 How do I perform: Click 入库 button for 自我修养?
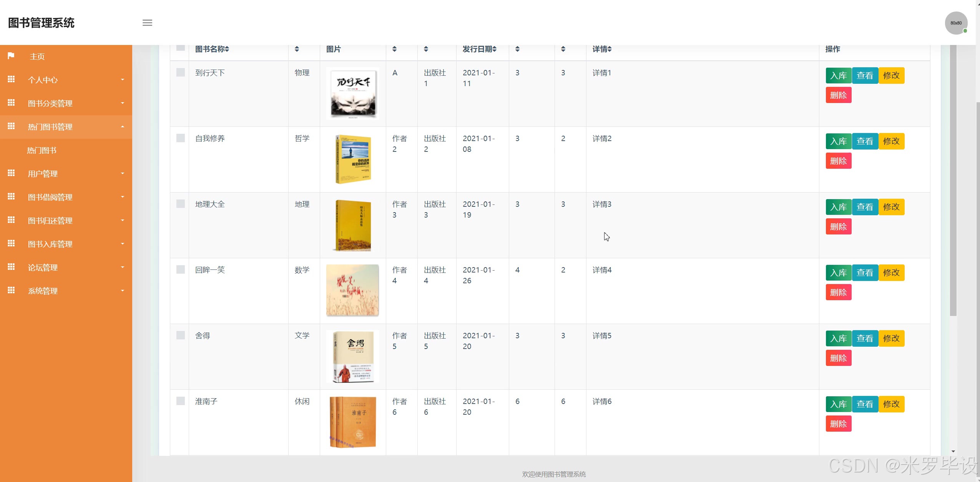tap(838, 141)
